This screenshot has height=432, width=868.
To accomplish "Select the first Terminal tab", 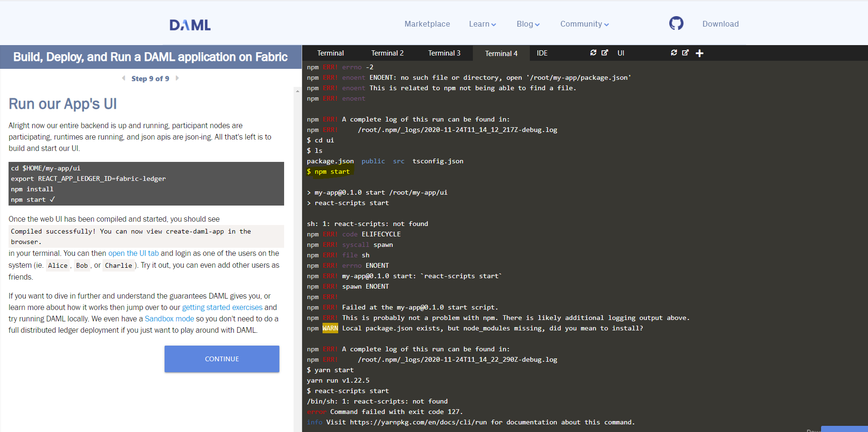I will pyautogui.click(x=330, y=53).
